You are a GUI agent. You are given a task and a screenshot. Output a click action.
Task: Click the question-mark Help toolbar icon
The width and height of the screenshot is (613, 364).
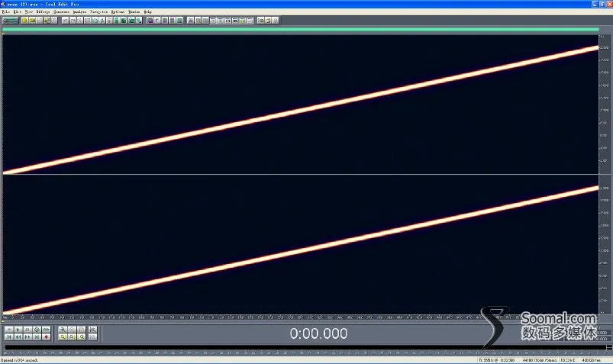tap(276, 21)
